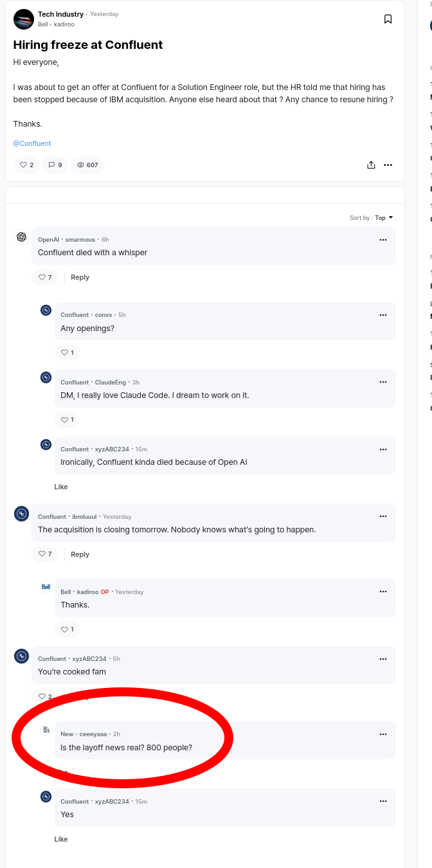This screenshot has height=868, width=432.
Task: Open the @Confluent mention link
Action: tap(32, 143)
